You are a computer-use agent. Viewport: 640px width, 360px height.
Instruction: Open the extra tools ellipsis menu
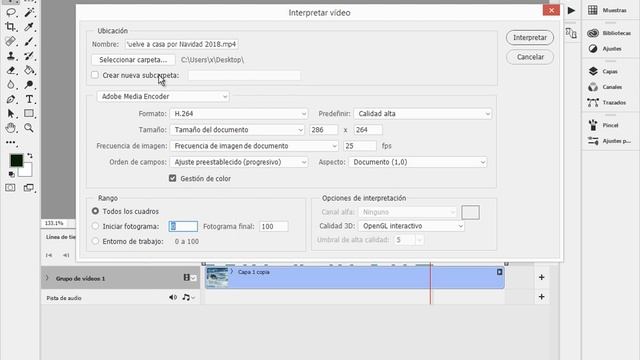coord(11,143)
